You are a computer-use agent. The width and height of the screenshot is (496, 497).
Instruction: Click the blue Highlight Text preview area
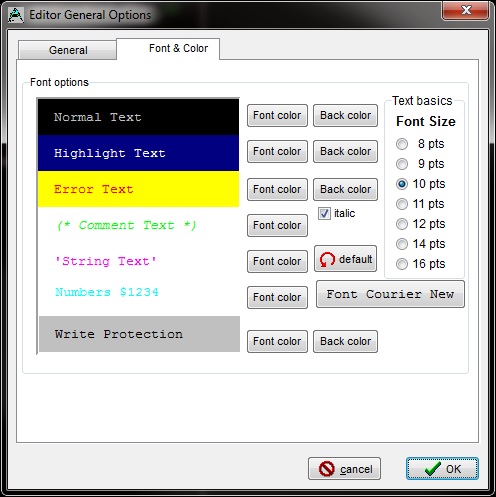pyautogui.click(x=138, y=153)
